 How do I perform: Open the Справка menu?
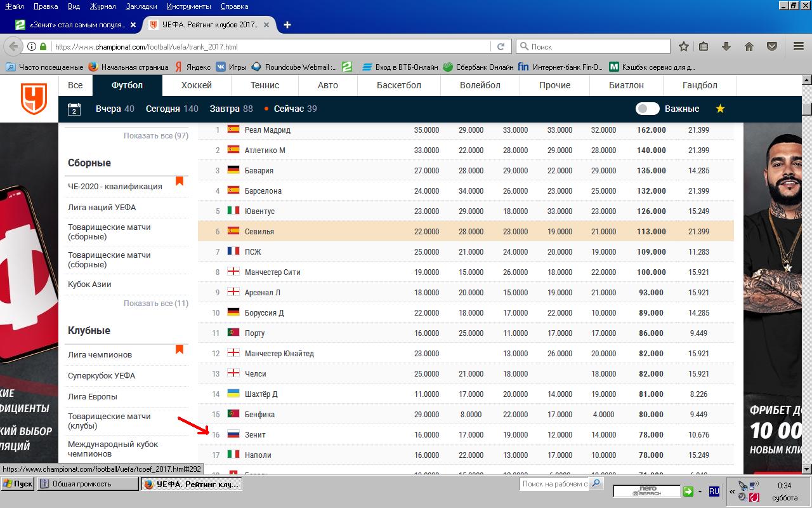[235, 6]
